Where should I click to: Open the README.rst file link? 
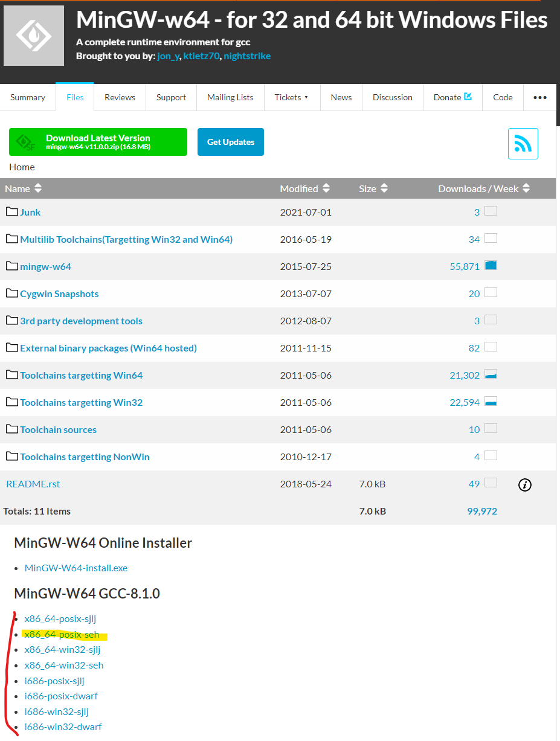point(33,484)
